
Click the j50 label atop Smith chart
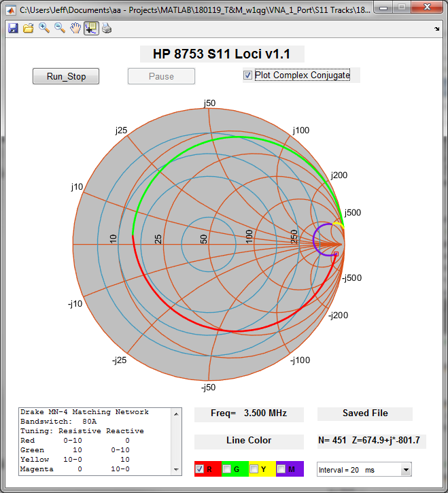click(209, 103)
